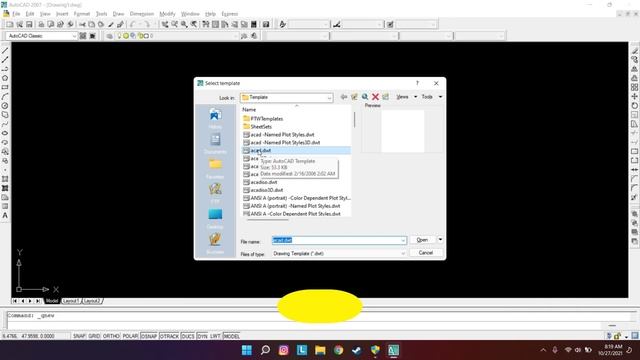Select the Line tool in Draw toolbar
Viewport: 640px width, 360px height.
[5, 51]
